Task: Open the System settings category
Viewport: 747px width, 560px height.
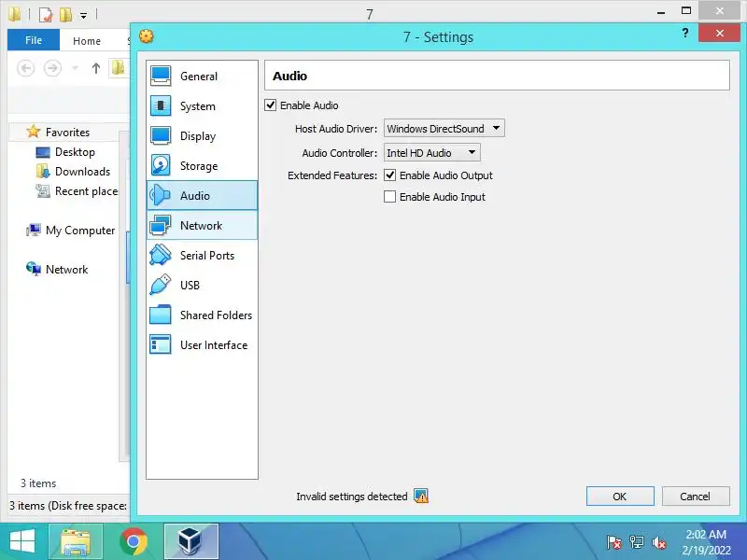Action: point(202,106)
